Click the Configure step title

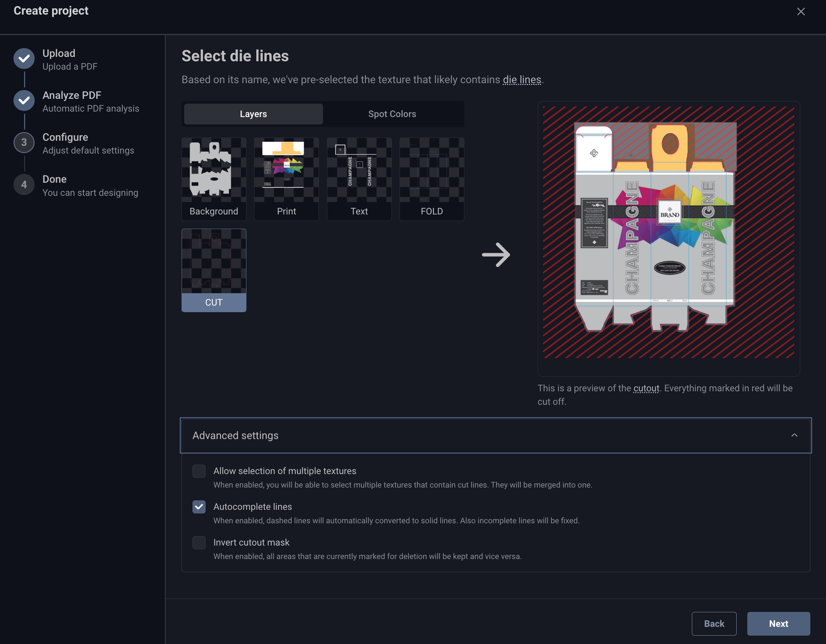click(65, 137)
